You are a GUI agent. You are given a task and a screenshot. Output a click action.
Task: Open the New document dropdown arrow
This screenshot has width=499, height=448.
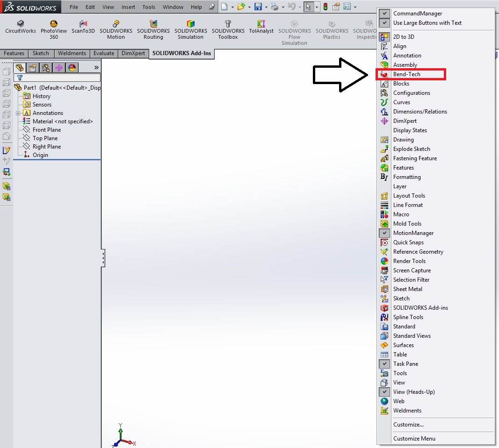(x=232, y=7)
